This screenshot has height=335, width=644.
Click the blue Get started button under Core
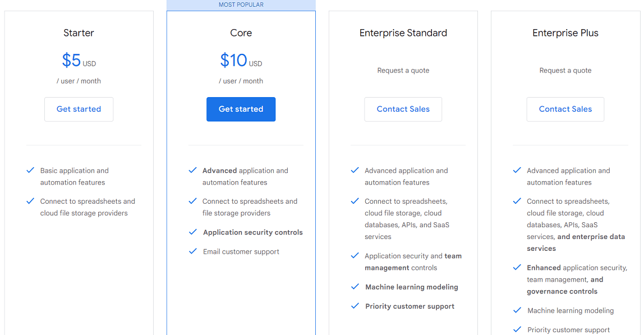pos(241,109)
